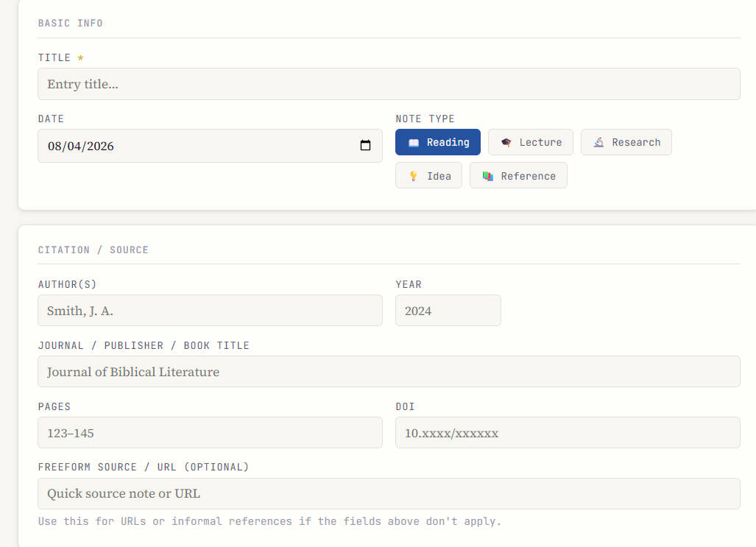Select the Pages input field
Viewport: 756px width, 547px height.
tap(210, 433)
